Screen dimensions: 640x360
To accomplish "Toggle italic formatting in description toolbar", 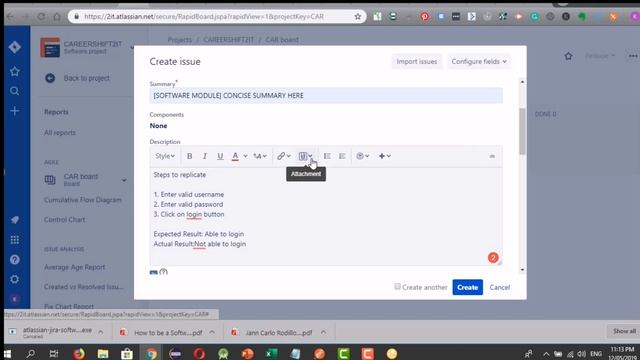I will click(205, 156).
